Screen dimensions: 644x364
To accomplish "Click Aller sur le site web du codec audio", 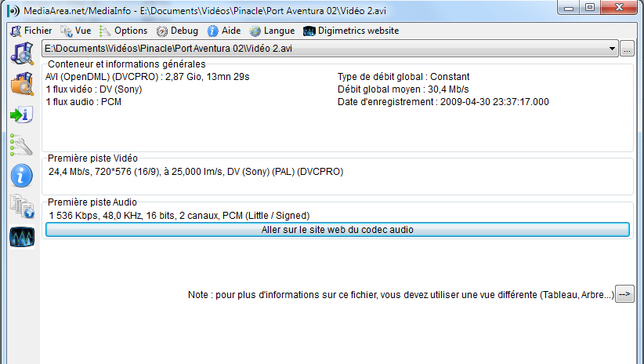I will pyautogui.click(x=337, y=230).
